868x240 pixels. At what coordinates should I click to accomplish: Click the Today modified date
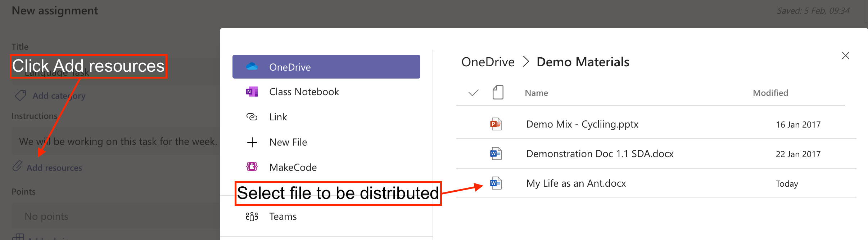(x=787, y=184)
